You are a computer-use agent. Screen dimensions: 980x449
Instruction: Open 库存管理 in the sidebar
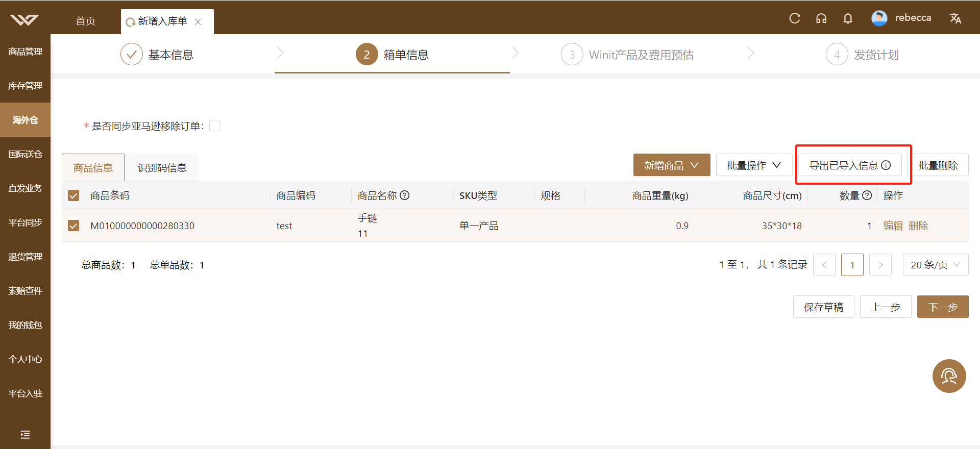tap(25, 86)
